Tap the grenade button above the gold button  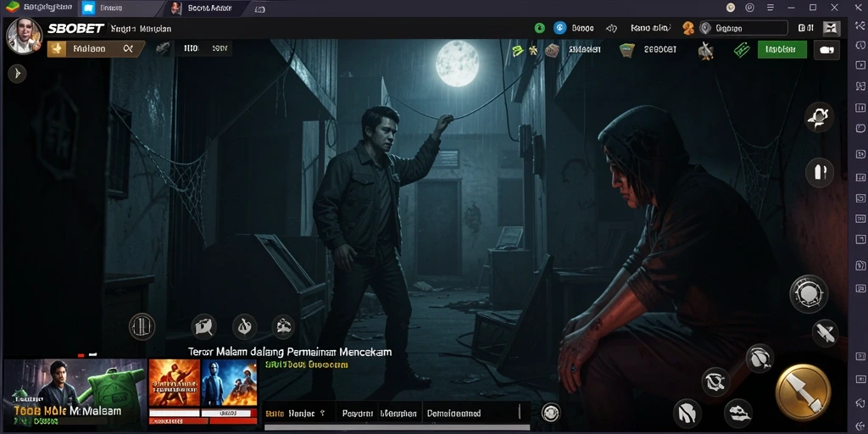click(x=759, y=358)
